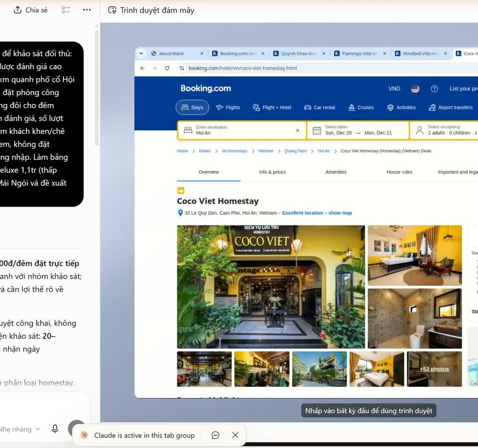Open site settings icon in address bar

coord(182,68)
